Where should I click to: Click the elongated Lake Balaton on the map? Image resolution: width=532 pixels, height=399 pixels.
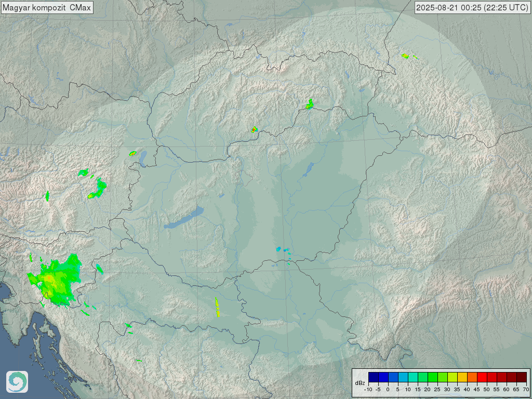point(184,218)
